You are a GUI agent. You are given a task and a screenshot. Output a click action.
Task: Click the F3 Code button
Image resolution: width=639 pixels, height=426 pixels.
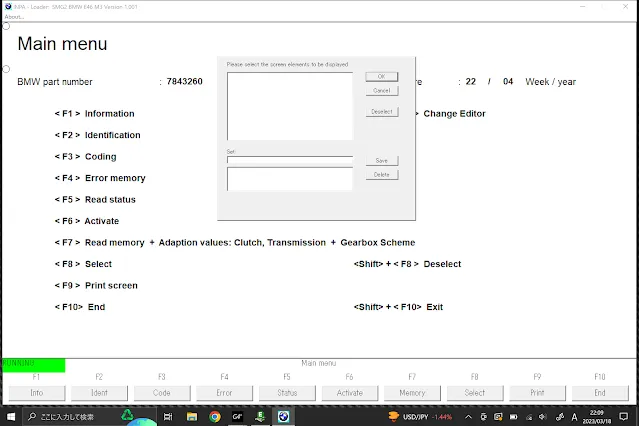[162, 393]
